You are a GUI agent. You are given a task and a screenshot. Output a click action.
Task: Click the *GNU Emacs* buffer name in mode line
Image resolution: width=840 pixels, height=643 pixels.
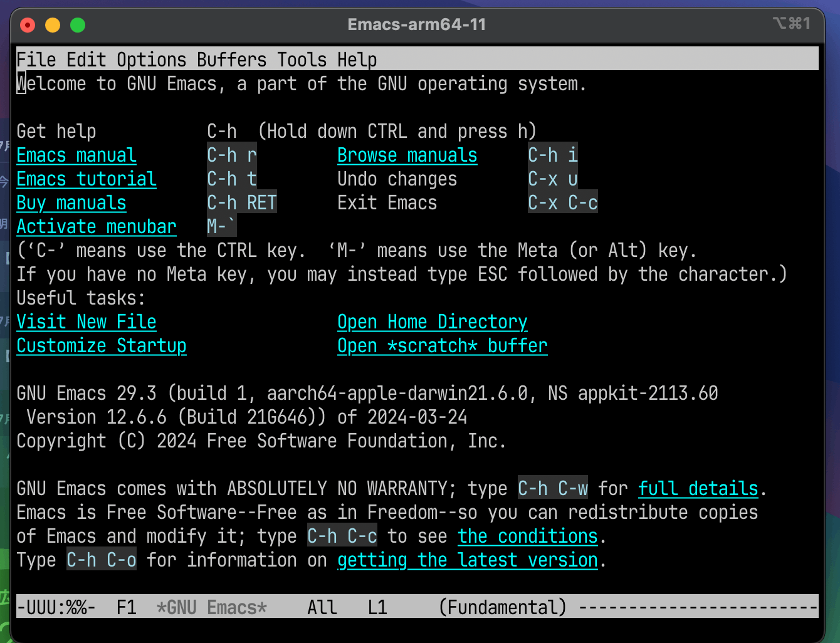(212, 607)
